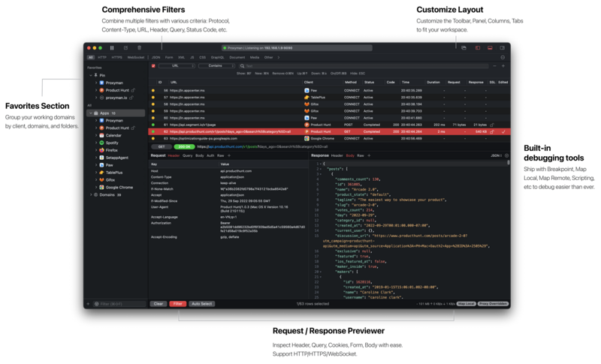Toggle the right panel layout icon
The height and width of the screenshot is (364, 601).
click(x=503, y=48)
